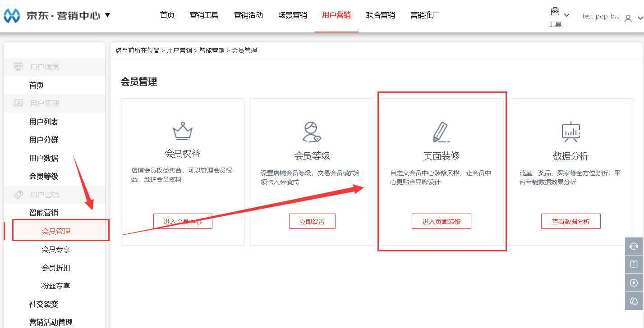Click the user avatar icon in header

coord(628,18)
